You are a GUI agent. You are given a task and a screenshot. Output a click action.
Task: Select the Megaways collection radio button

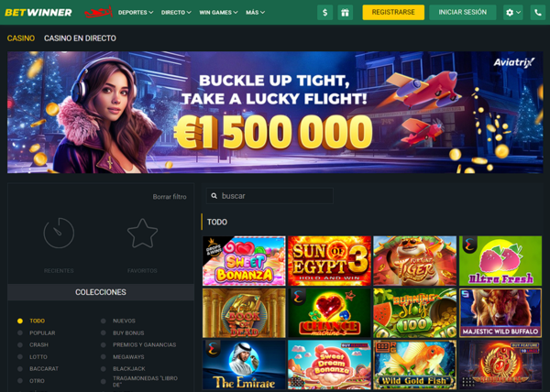pyautogui.click(x=103, y=356)
